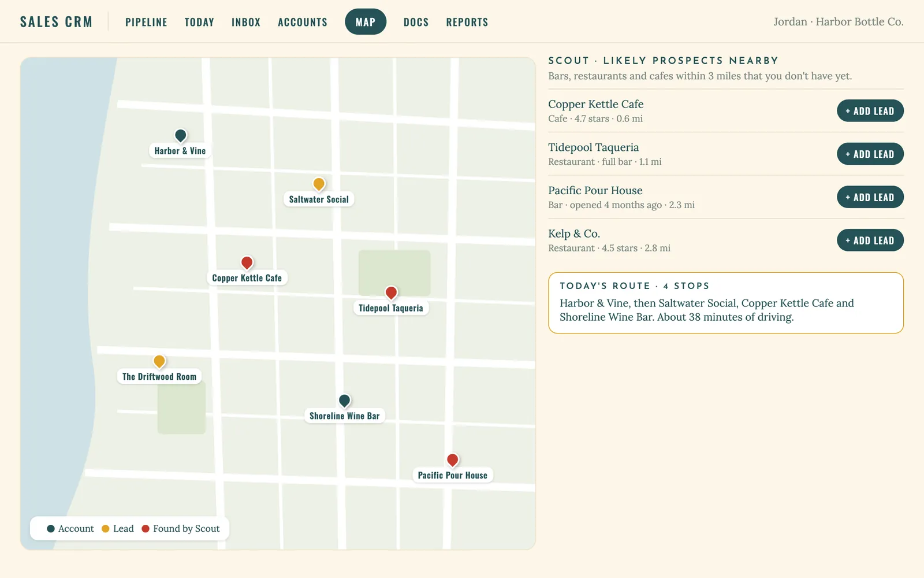924x578 pixels.
Task: Open the Today's Route card
Action: click(x=726, y=303)
